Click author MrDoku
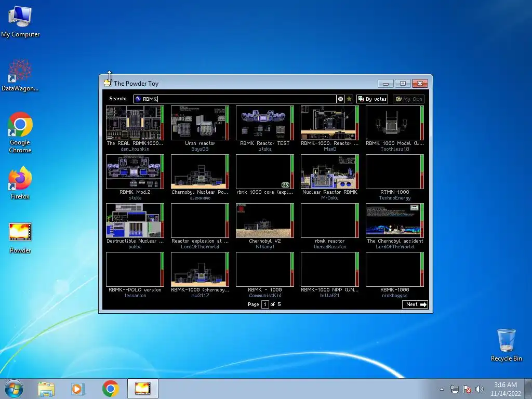 (x=330, y=198)
